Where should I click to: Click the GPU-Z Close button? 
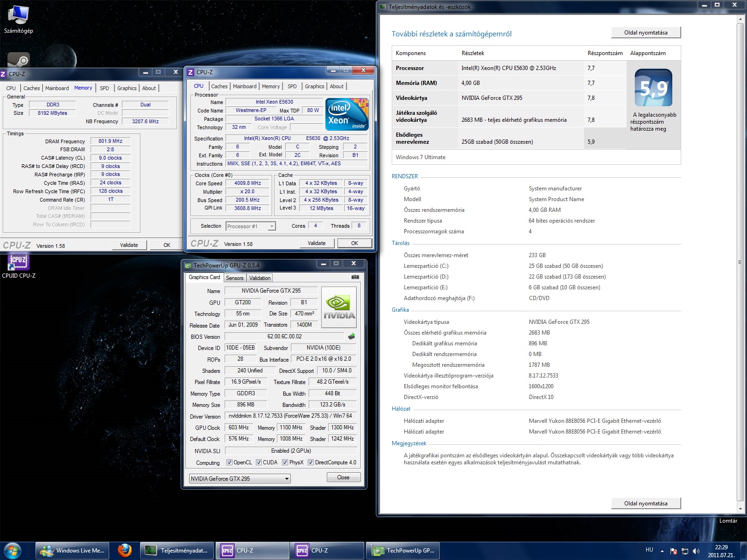(343, 477)
